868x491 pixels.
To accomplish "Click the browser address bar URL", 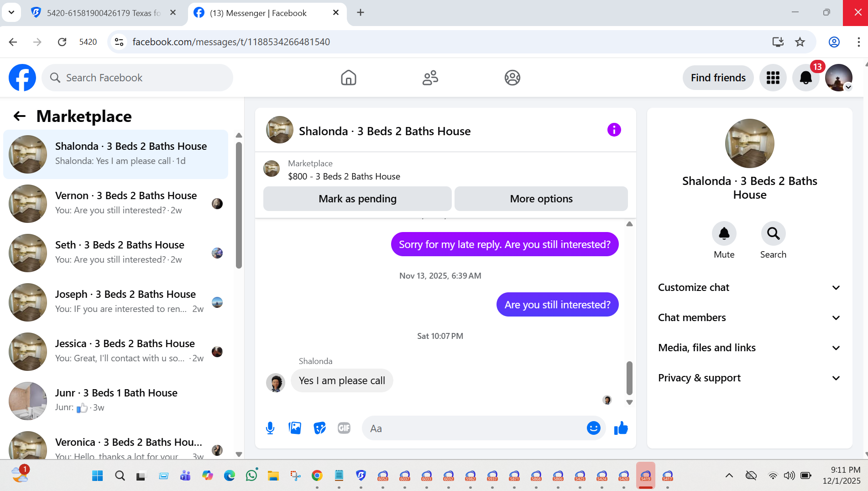I will click(x=231, y=42).
